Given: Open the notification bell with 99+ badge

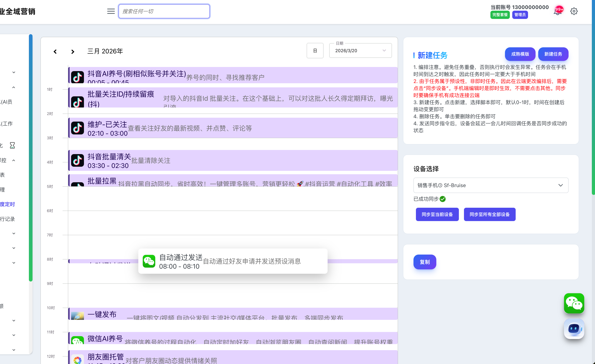Looking at the screenshot, I should 558,11.
